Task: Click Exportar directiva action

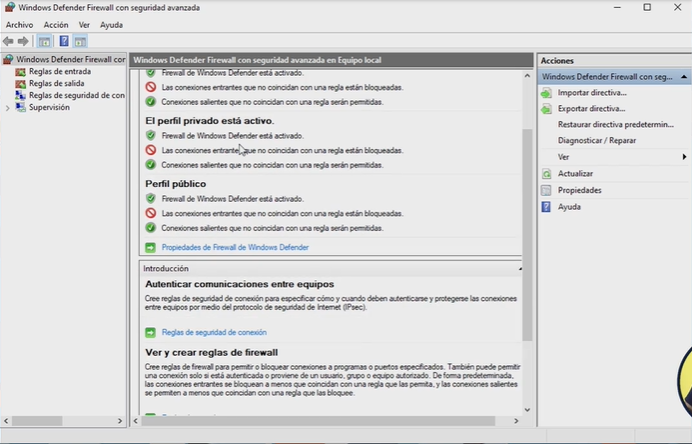Action: tap(591, 109)
